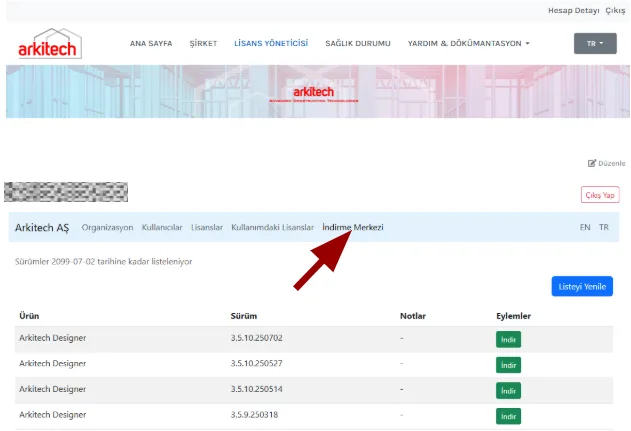
Task: Select the İndirme Merkezi tab
Action: click(353, 227)
